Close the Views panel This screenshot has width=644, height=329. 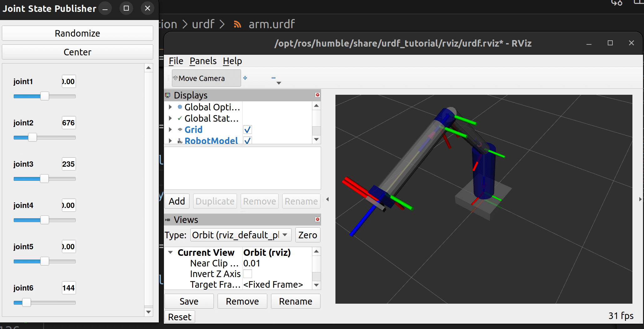coord(317,219)
